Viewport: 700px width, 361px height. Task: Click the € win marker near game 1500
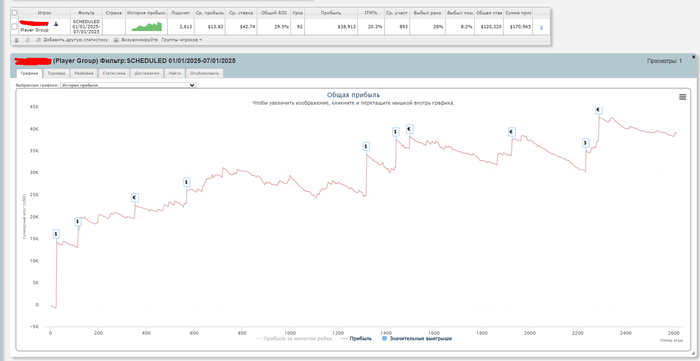pos(409,129)
